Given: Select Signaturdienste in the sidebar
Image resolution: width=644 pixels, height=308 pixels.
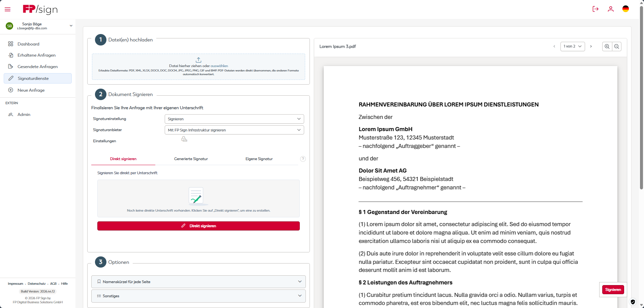Looking at the screenshot, I should pos(38,78).
